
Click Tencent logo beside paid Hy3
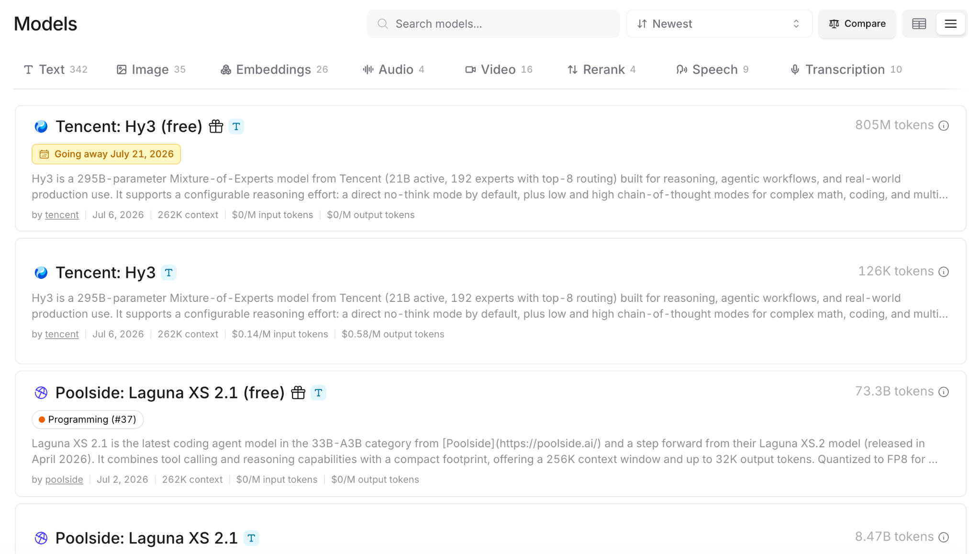click(x=41, y=272)
